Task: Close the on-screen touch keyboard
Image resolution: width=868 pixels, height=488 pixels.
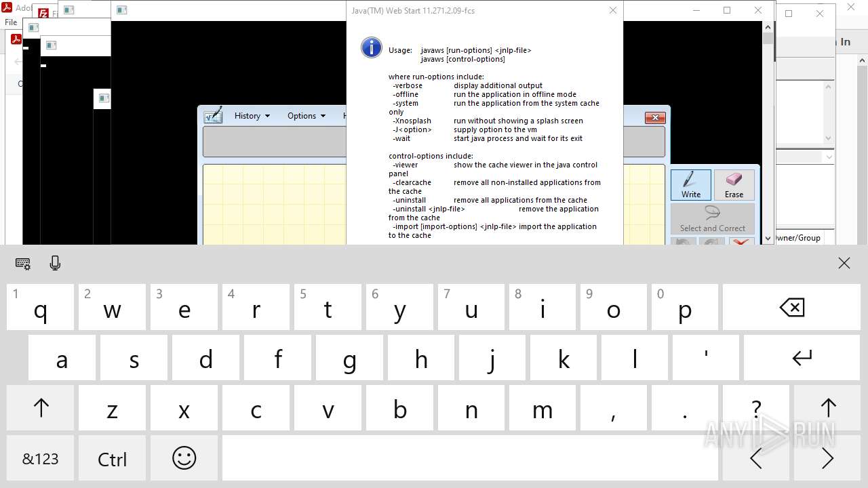Action: (844, 264)
